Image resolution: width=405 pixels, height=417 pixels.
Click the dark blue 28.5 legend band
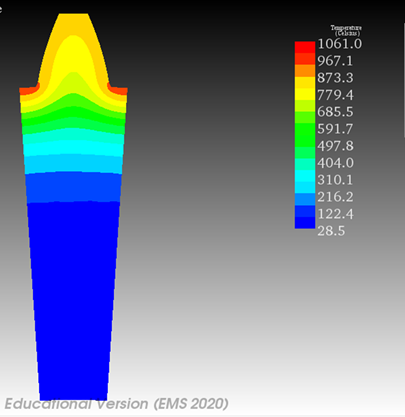pos(305,223)
